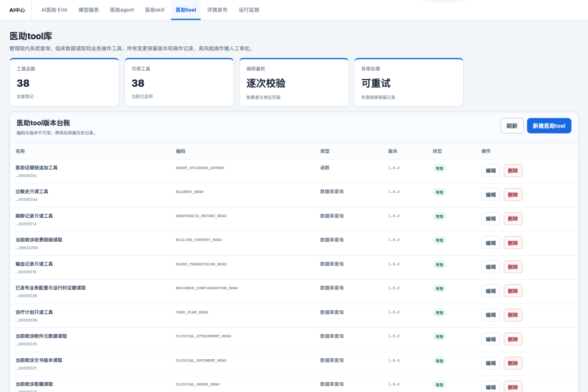Screen dimensions: 588x392
Task: Select the code ANESTHESIA_RECORD_READ
Action: point(201,216)
